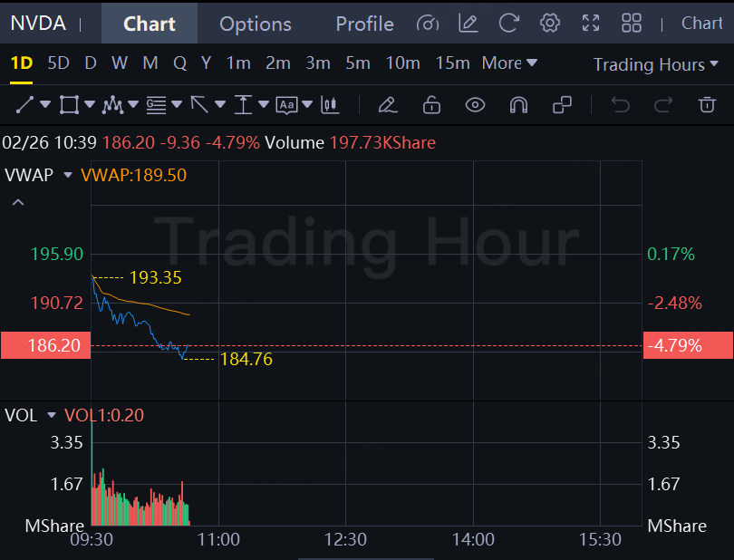Open the multi-chart grid layout icon
Viewport: 734px width, 560px height.
(632, 24)
